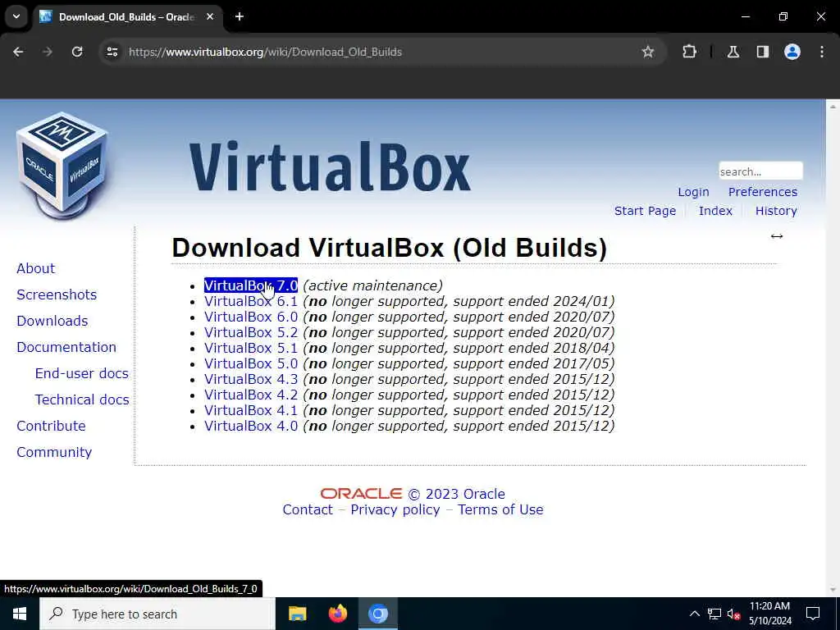The height and width of the screenshot is (630, 840).
Task: Open Contribute in the sidebar
Action: (52, 426)
